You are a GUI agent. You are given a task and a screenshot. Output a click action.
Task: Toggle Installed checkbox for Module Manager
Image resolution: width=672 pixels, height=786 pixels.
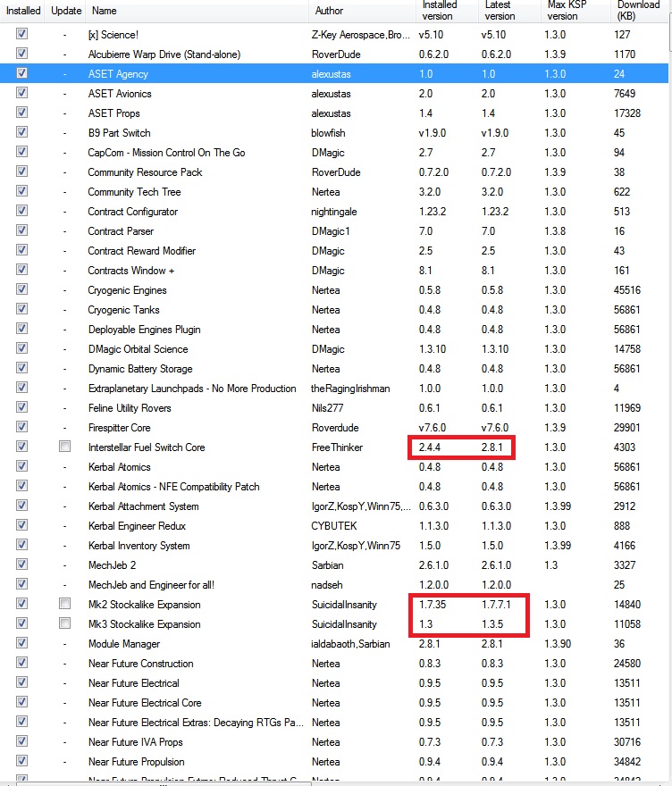(21, 643)
